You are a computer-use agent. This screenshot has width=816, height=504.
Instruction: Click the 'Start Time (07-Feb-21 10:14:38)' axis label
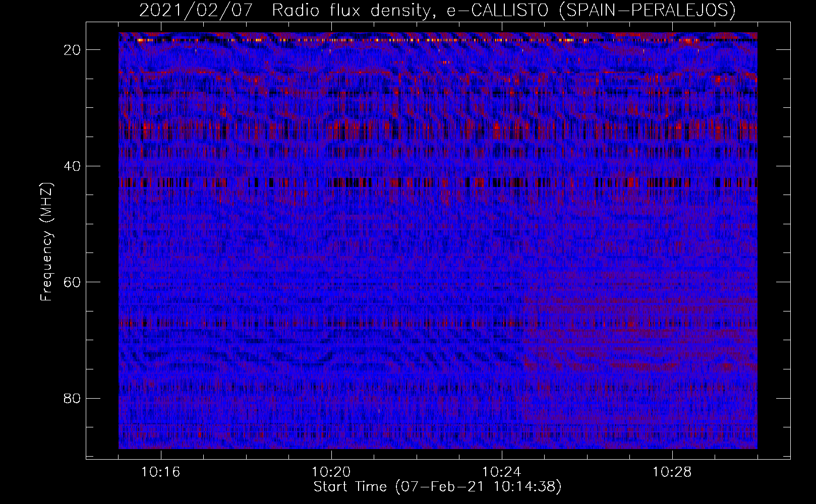(438, 487)
